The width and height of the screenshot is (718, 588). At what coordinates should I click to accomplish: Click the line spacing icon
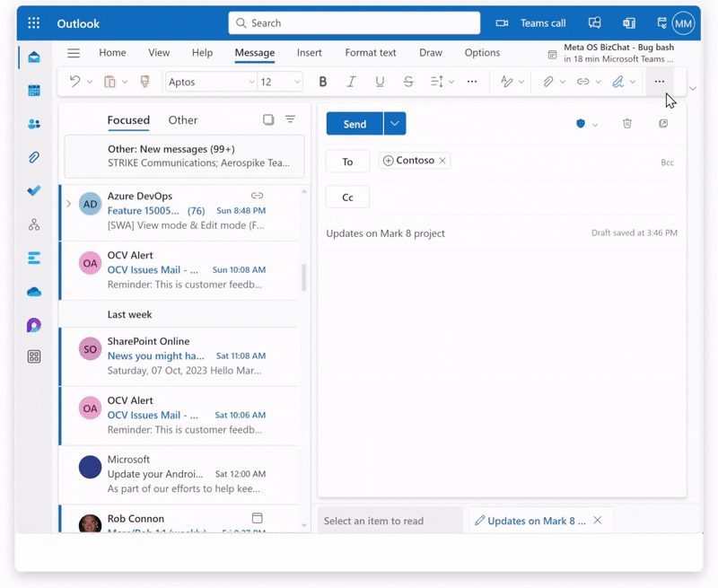point(437,82)
